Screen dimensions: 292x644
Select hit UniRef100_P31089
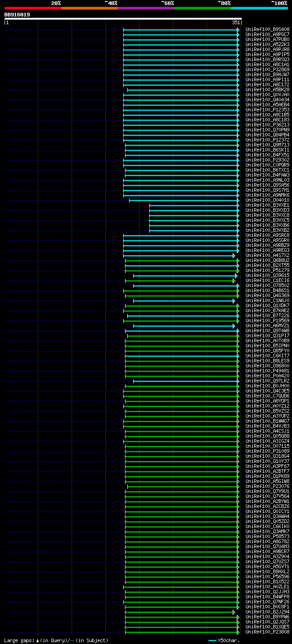point(267,451)
